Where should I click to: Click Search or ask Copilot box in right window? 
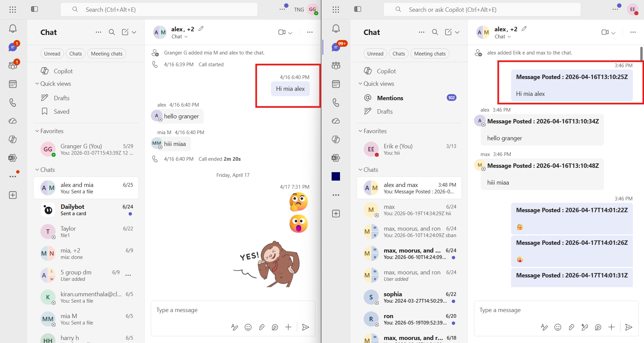[x=482, y=9]
